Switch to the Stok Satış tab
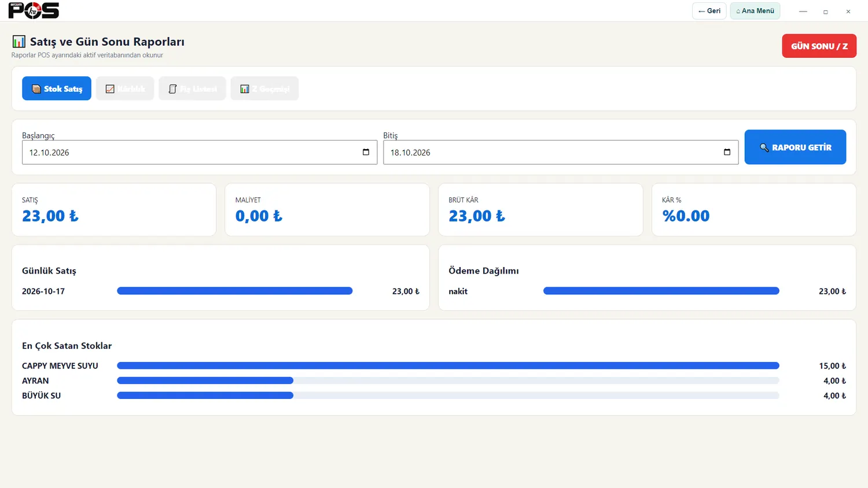Image resolution: width=868 pixels, height=488 pixels. point(57,88)
